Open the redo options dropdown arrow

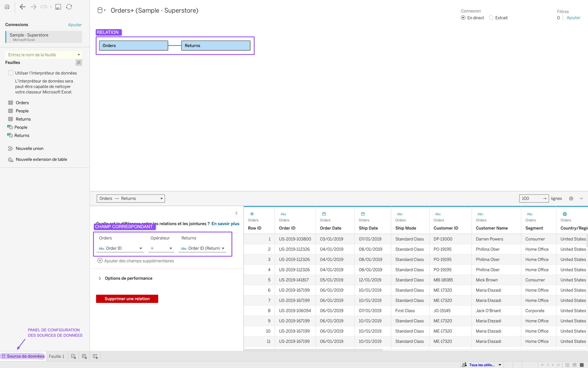click(x=51, y=7)
